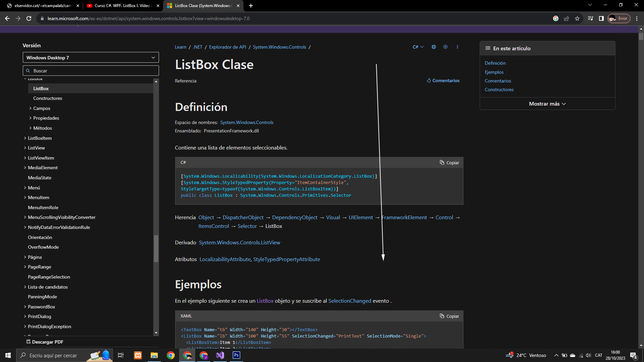The width and height of the screenshot is (644, 362).
Task: Open the DependencyObject inheritance link
Action: tap(294, 218)
